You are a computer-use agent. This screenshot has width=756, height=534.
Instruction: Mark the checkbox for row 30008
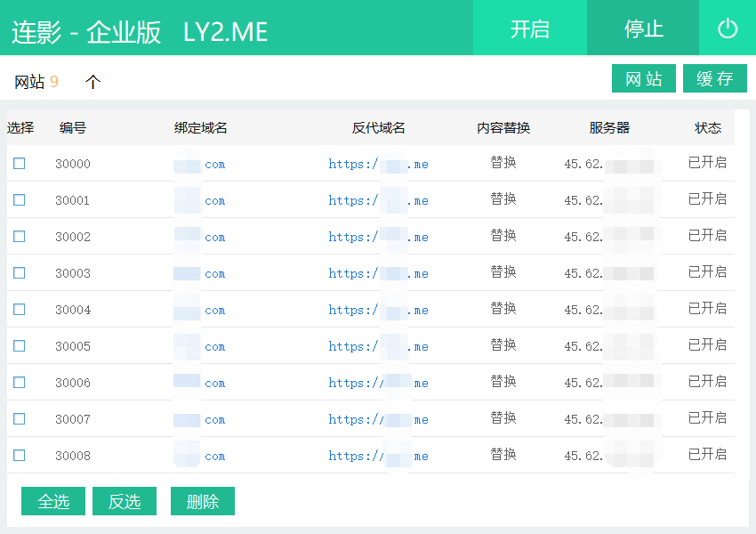20,456
